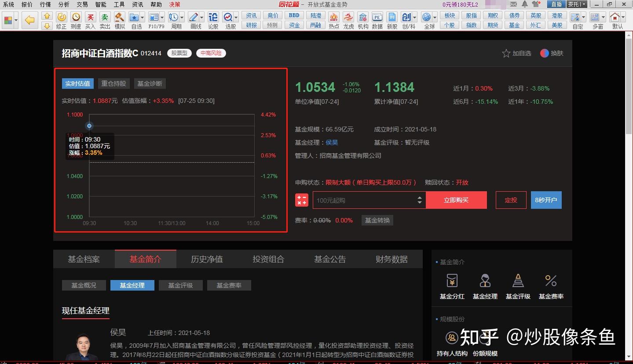Open the 决策 menu
633x364 pixels.
point(174,4)
